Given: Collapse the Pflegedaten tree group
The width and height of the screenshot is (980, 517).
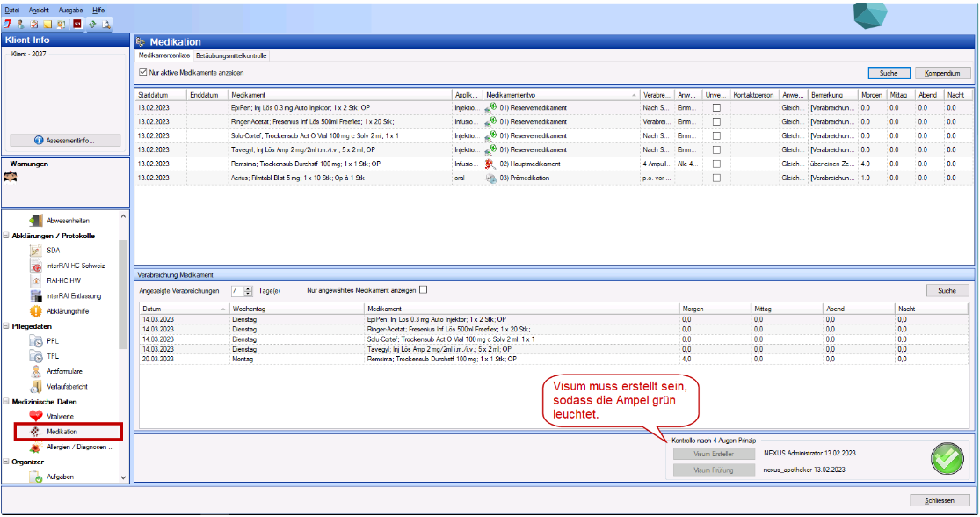Looking at the screenshot, I should [6, 326].
